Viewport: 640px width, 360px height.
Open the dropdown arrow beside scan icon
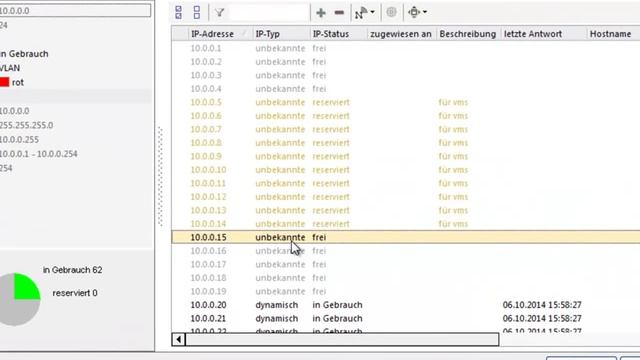tap(372, 12)
